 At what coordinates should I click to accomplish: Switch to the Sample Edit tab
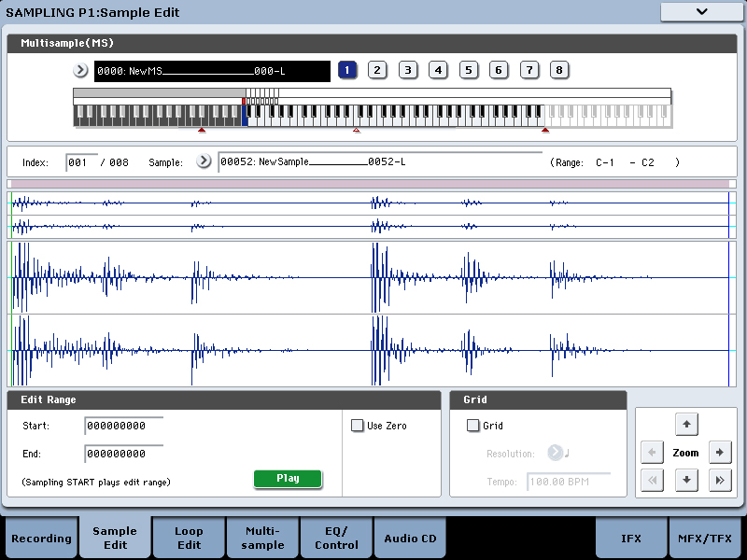(x=115, y=539)
